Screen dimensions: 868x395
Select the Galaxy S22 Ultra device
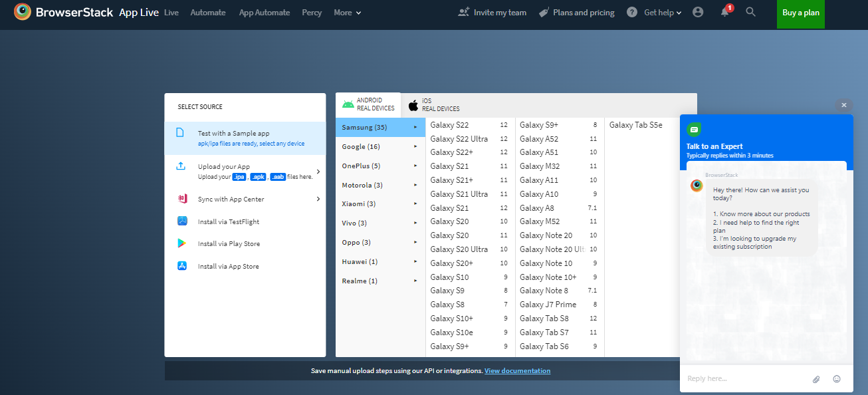coord(470,139)
